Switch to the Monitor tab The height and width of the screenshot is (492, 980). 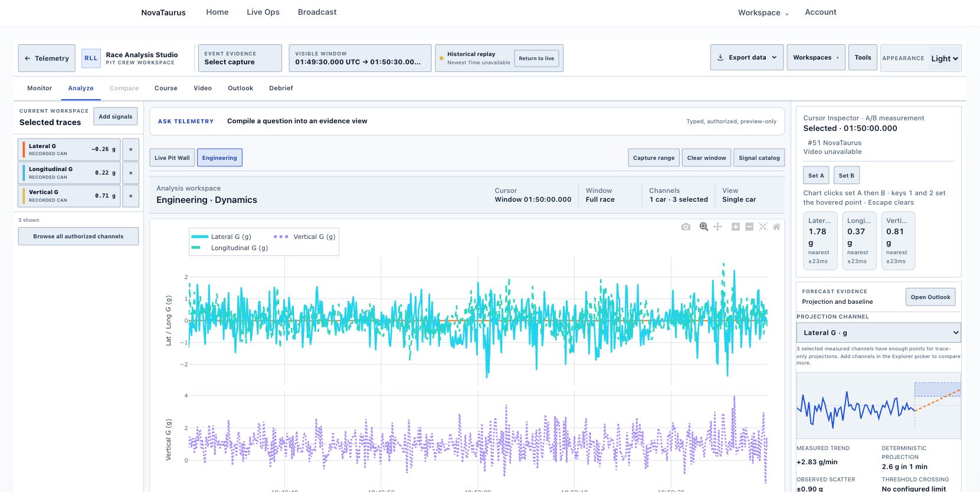point(40,88)
